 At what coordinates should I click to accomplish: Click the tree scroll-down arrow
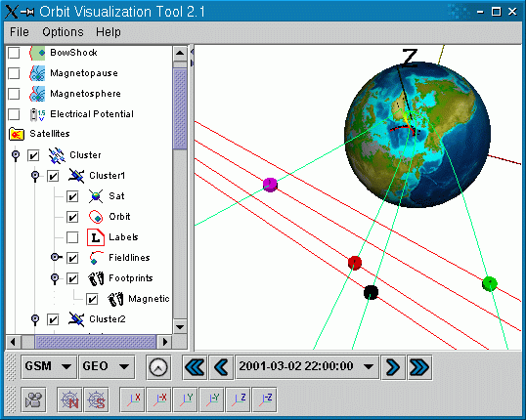click(180, 326)
